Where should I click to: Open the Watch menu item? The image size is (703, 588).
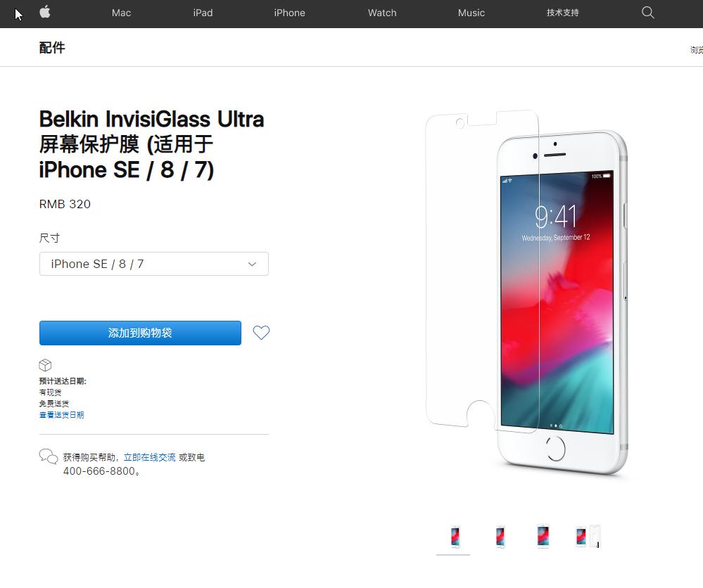click(382, 13)
